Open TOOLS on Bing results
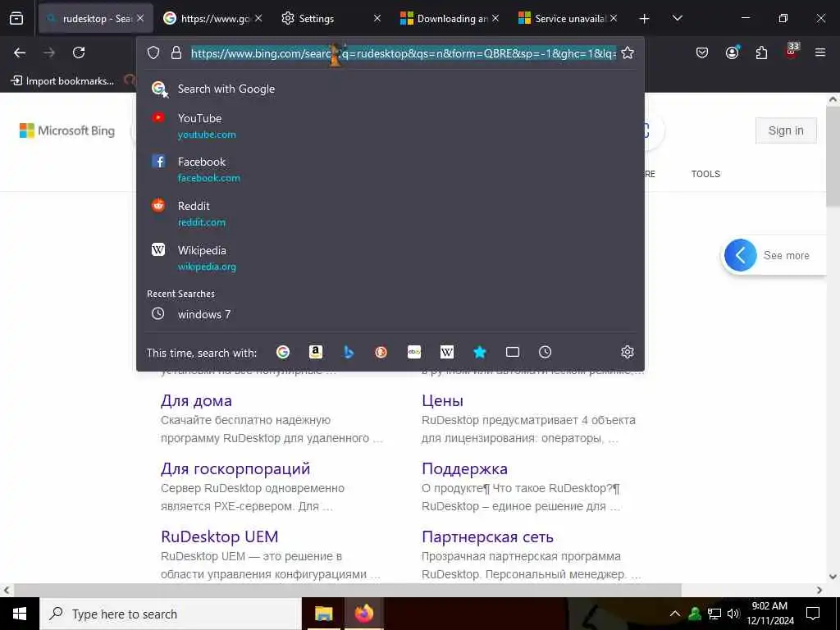The width and height of the screenshot is (840, 630). (x=705, y=174)
